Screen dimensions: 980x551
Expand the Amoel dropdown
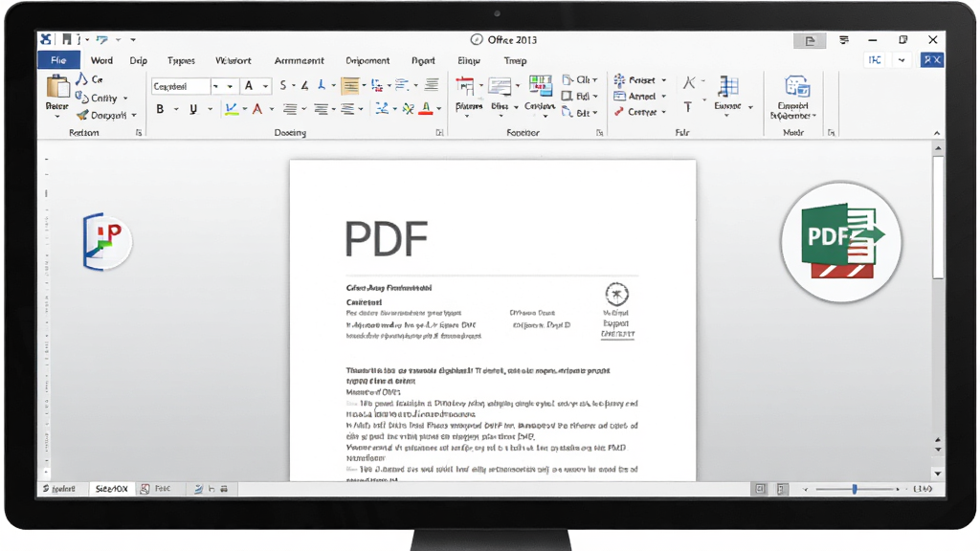click(663, 97)
